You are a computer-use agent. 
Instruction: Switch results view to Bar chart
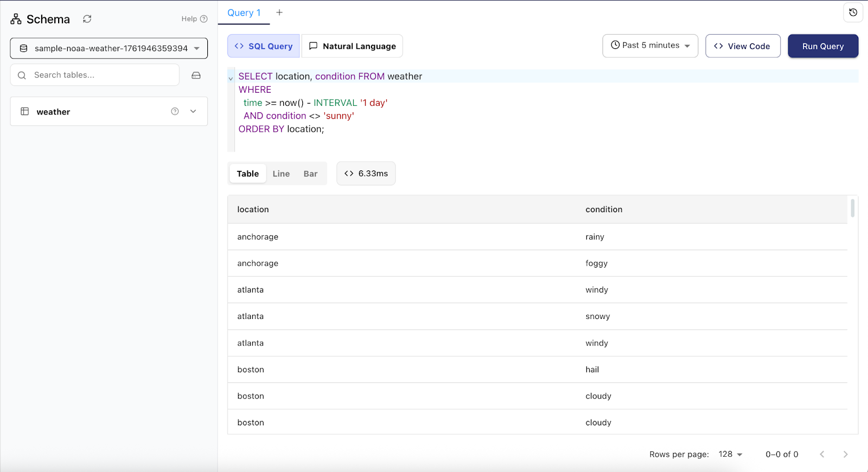[310, 174]
